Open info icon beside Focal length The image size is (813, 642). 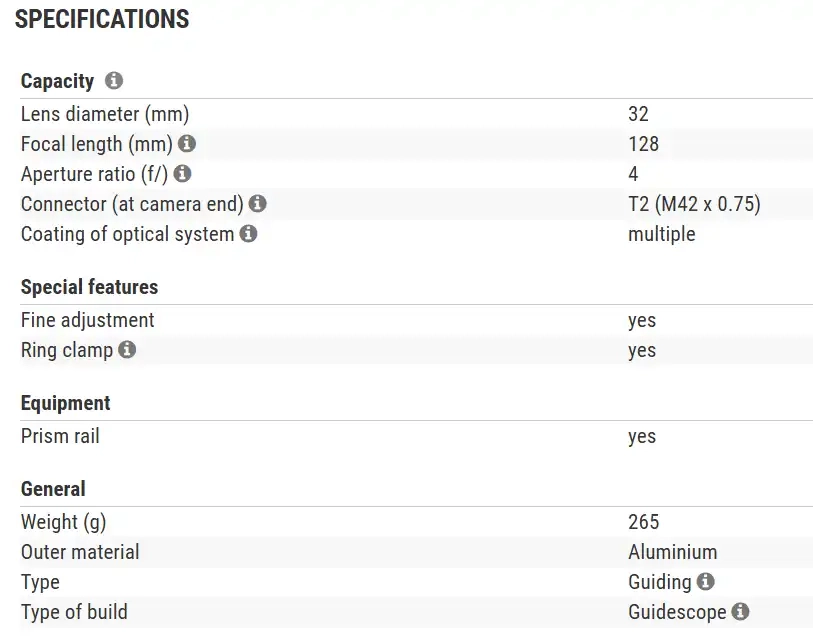point(187,144)
